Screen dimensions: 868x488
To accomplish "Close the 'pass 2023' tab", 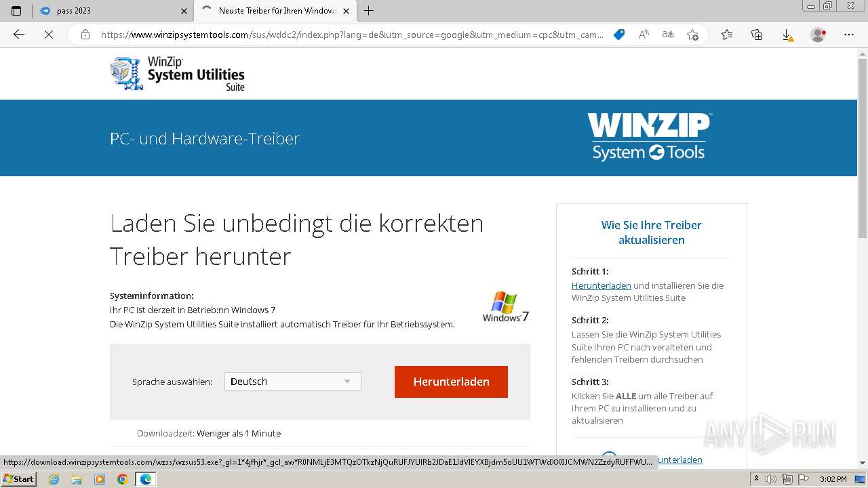I will (x=184, y=11).
